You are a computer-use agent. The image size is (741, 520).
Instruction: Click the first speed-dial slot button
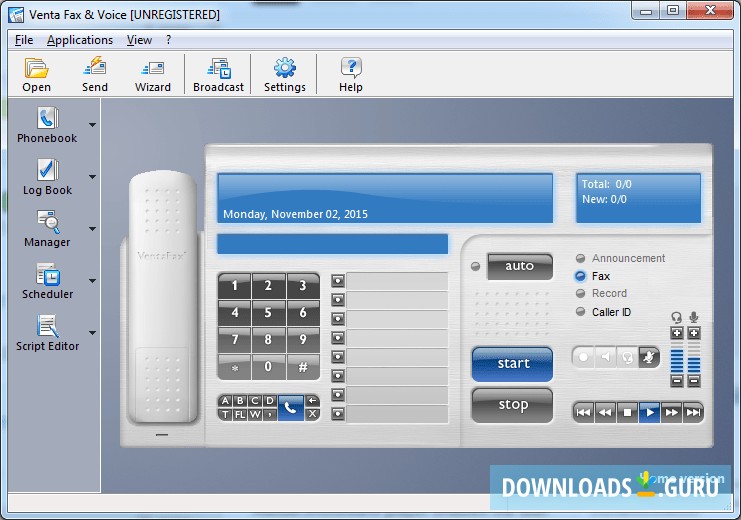(337, 281)
